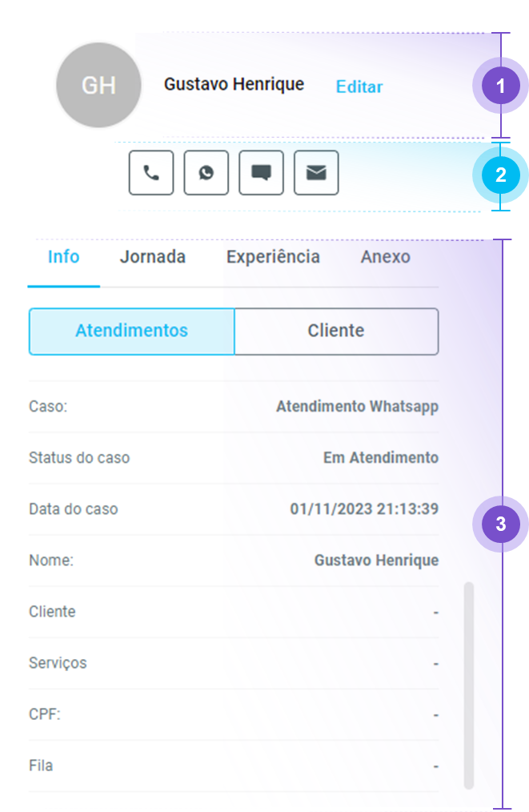Screen dimensions: 529x812
Task: Click the GH avatar circle
Action: [x=98, y=86]
